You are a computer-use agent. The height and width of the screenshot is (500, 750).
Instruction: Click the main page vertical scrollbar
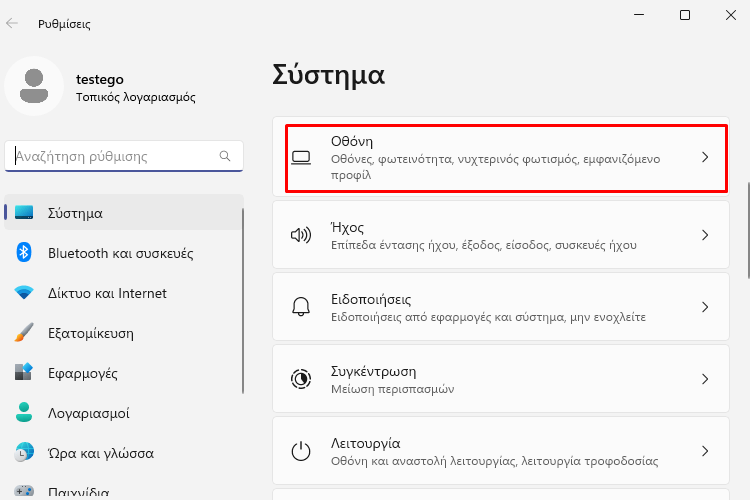pos(748,230)
